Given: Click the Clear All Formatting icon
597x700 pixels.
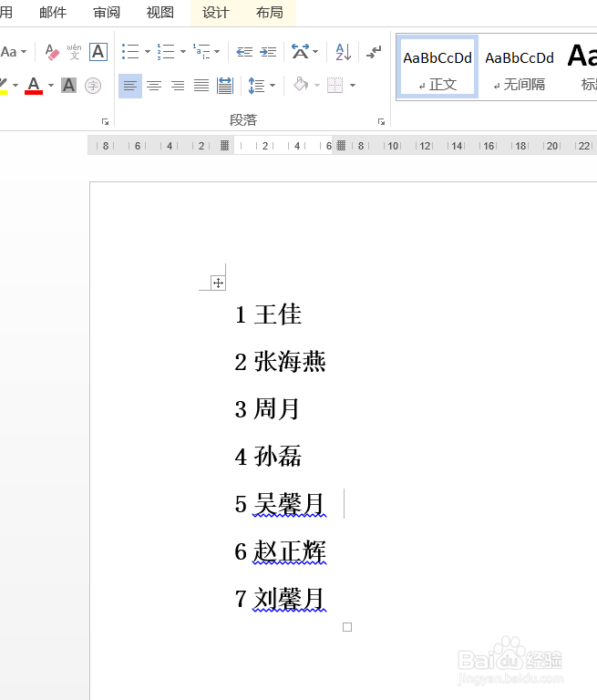Looking at the screenshot, I should click(52, 52).
